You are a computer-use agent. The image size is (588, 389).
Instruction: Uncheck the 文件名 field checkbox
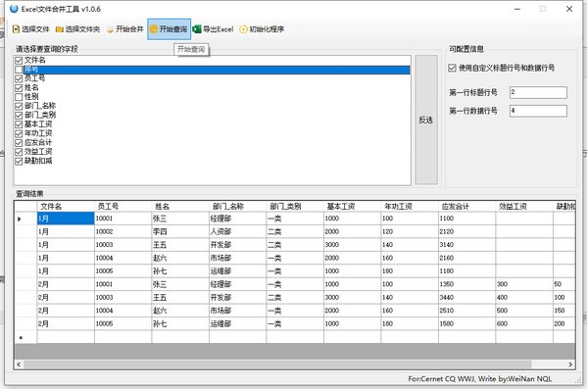coord(19,60)
